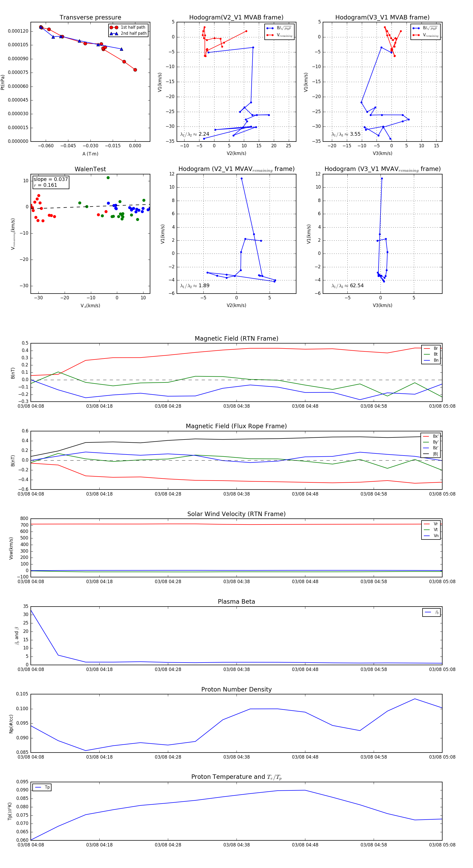Click the 'Hodogram (V2_V1 MVAV remaining frame)' title
Screen dimensions: 473x868
236,169
